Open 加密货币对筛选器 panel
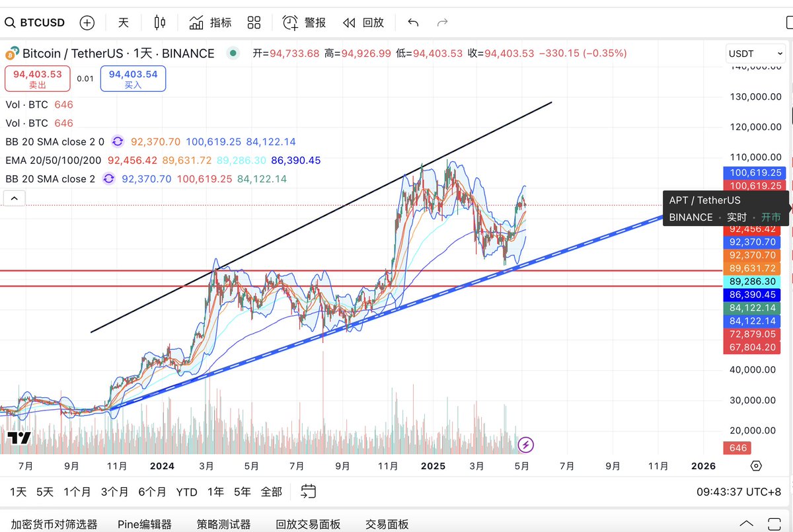Screen dimensions: 793x532 [54, 524]
